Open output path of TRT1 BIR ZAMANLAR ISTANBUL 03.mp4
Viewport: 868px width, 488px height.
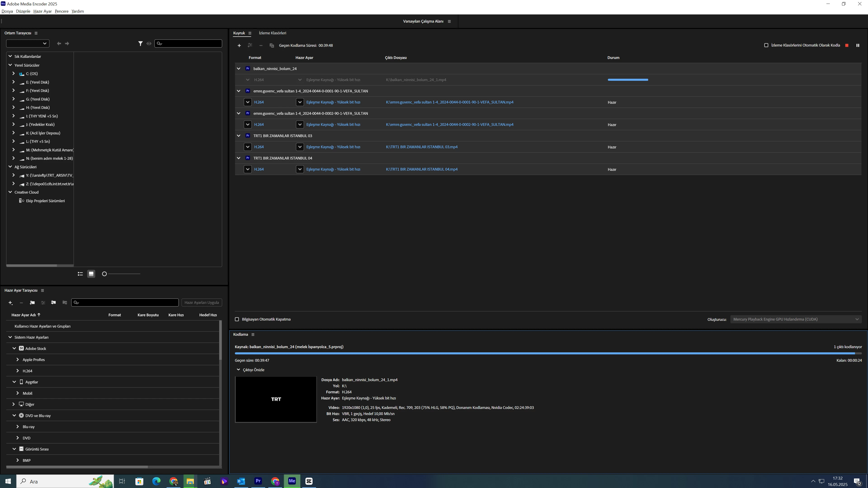[422, 147]
